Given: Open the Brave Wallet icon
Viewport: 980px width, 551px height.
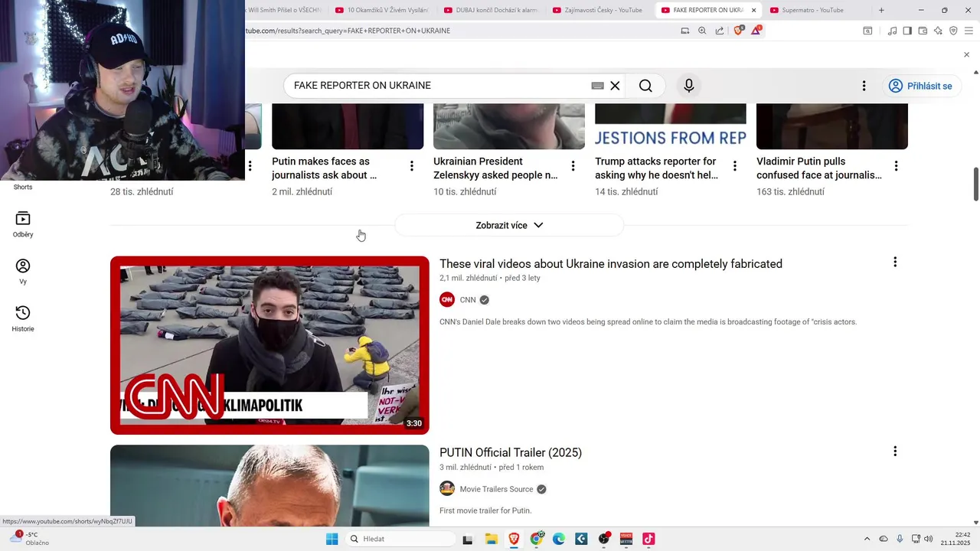Looking at the screenshot, I should [x=923, y=31].
